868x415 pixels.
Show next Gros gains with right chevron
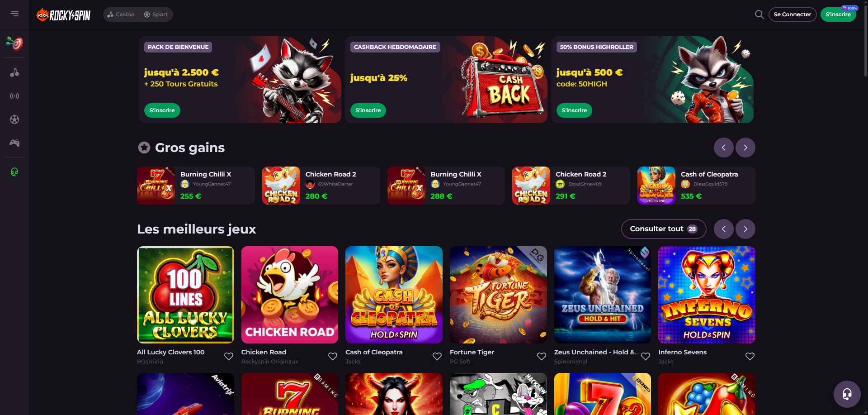pos(745,148)
